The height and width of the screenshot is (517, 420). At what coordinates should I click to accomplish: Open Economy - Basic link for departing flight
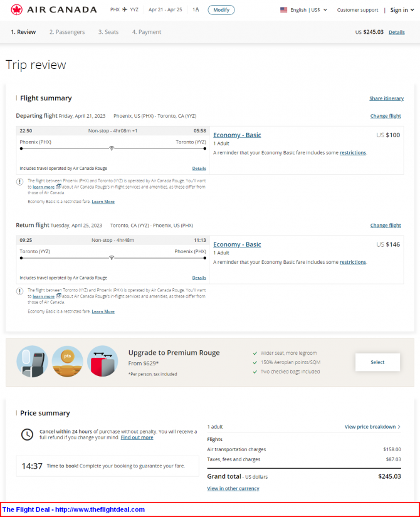(x=237, y=135)
